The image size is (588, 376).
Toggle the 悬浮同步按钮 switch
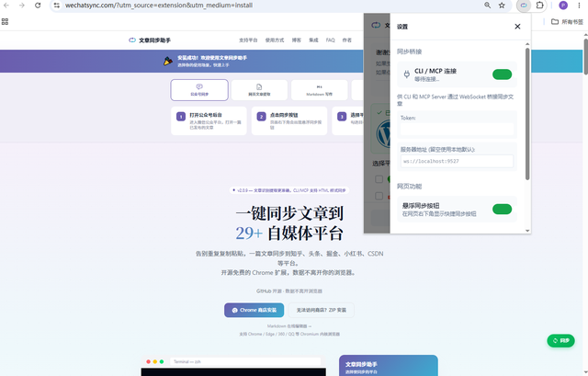(502, 209)
